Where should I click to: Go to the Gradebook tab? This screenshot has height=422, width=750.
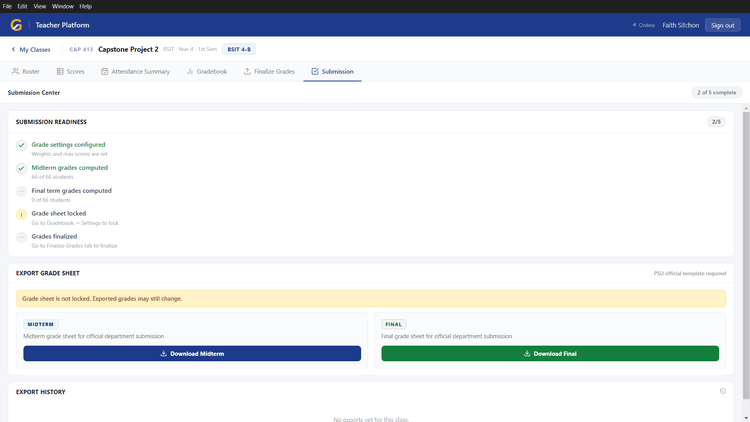pos(207,71)
